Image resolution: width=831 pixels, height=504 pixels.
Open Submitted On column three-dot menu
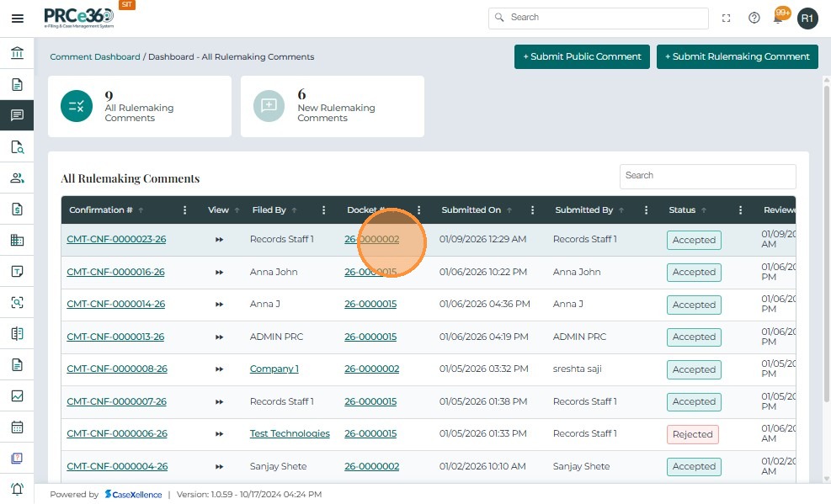click(x=533, y=210)
